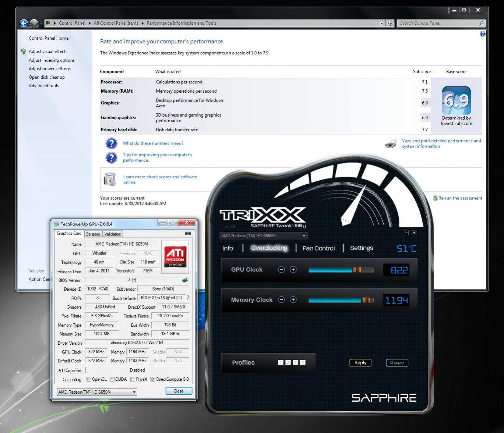Select the Overclocking tab in TRIXX

pyautogui.click(x=269, y=248)
